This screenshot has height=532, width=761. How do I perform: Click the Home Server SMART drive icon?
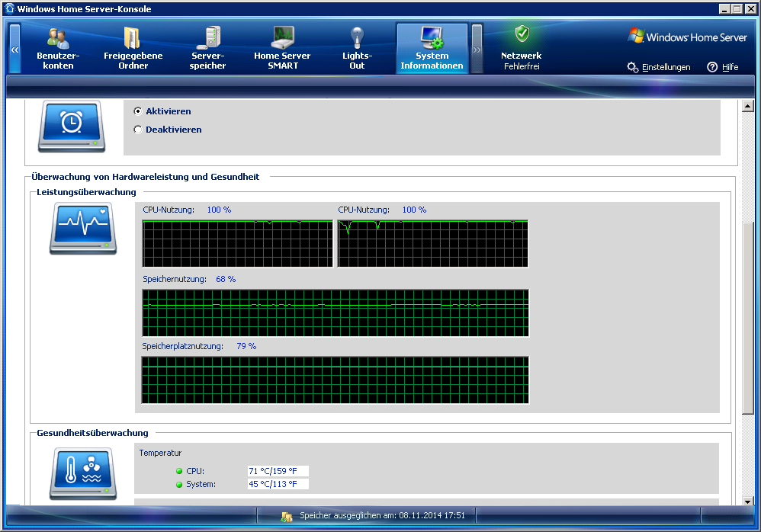[x=282, y=38]
